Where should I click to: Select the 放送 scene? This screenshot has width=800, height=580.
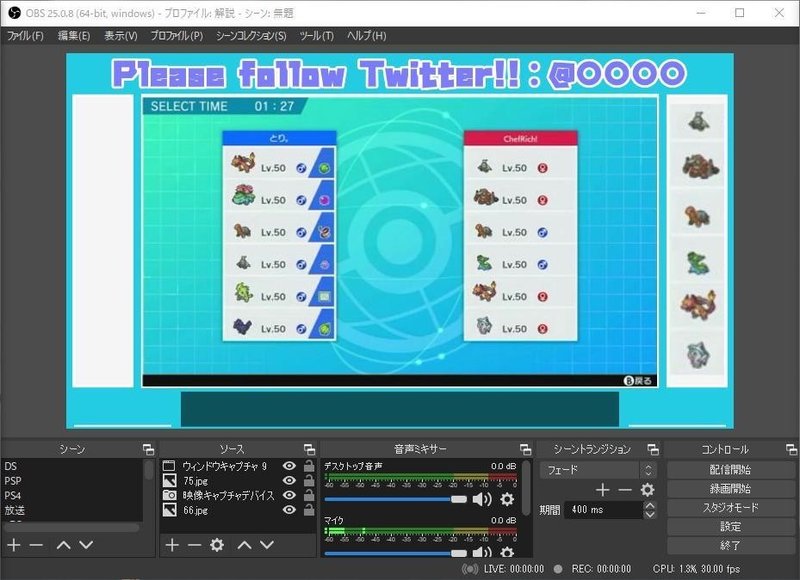pos(71,510)
